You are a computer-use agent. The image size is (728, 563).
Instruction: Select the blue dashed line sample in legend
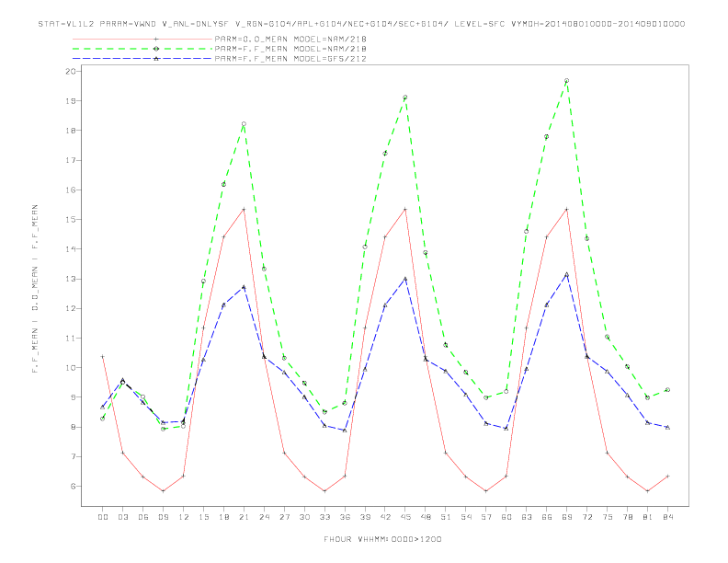pos(142,59)
